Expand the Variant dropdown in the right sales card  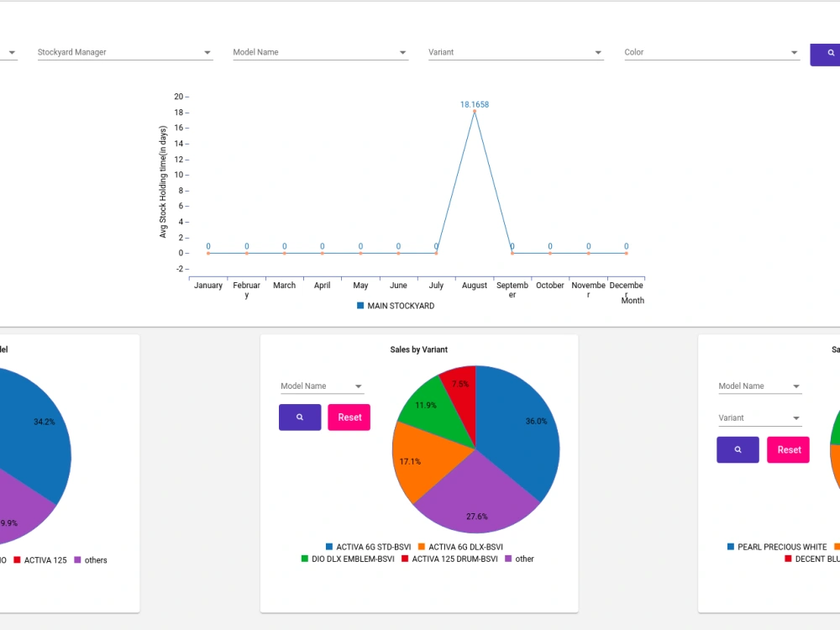759,418
